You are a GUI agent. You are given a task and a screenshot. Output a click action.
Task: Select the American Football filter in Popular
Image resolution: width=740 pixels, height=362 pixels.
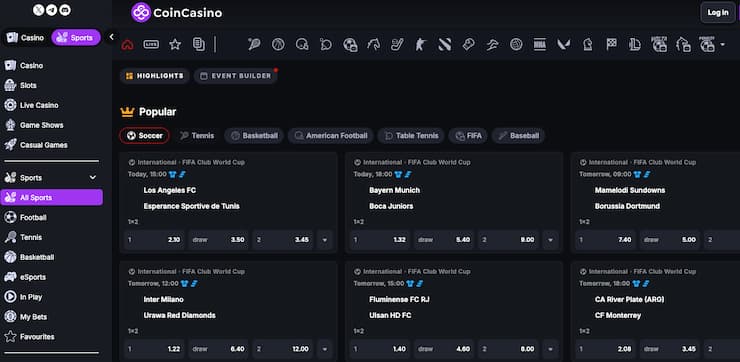click(331, 136)
